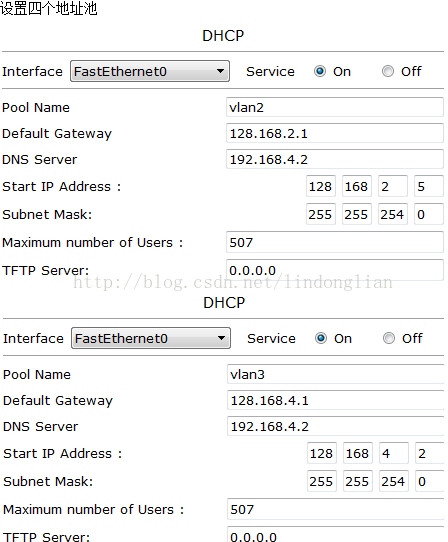The width and height of the screenshot is (448, 542).
Task: Click first Subnet Mask octet in vlan3 section
Action: click(322, 481)
